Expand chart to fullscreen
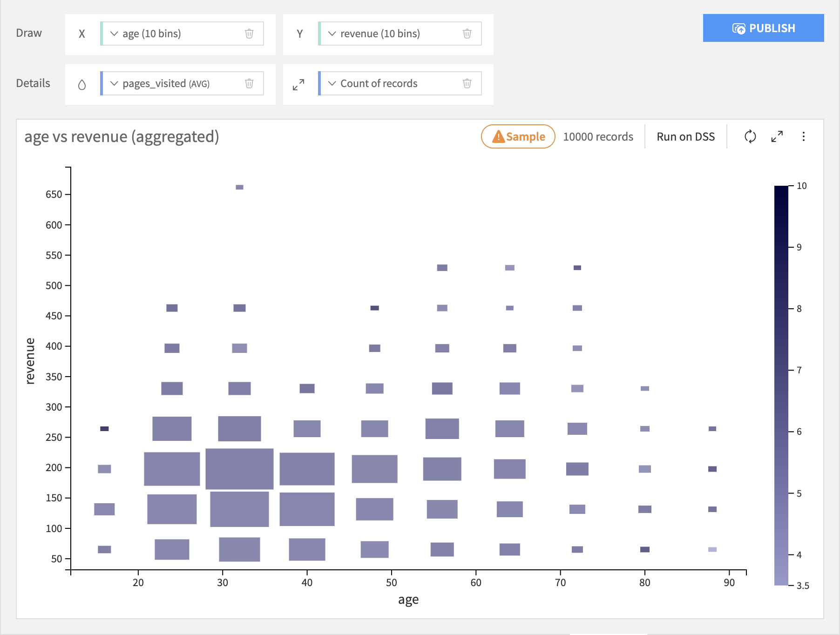The width and height of the screenshot is (840, 635). (777, 136)
